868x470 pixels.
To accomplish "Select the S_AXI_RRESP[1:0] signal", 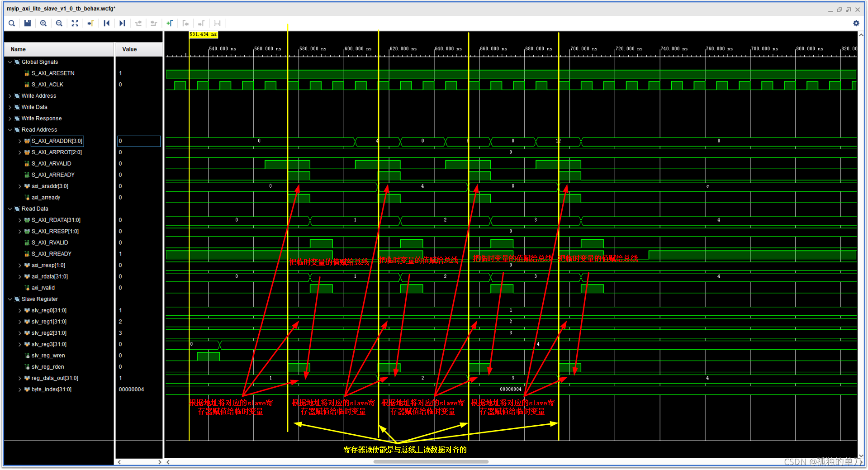I will (x=55, y=232).
